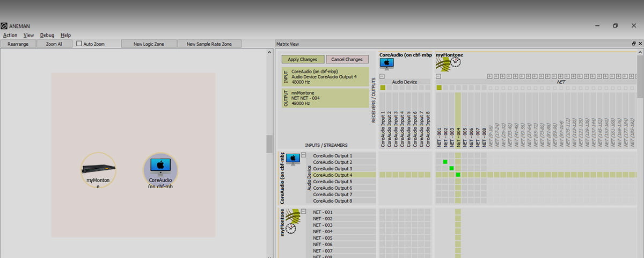
Task: Open the View menu
Action: point(28,35)
